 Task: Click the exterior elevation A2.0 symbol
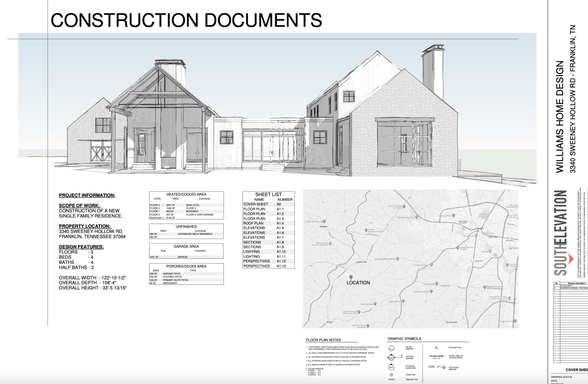tap(391, 367)
